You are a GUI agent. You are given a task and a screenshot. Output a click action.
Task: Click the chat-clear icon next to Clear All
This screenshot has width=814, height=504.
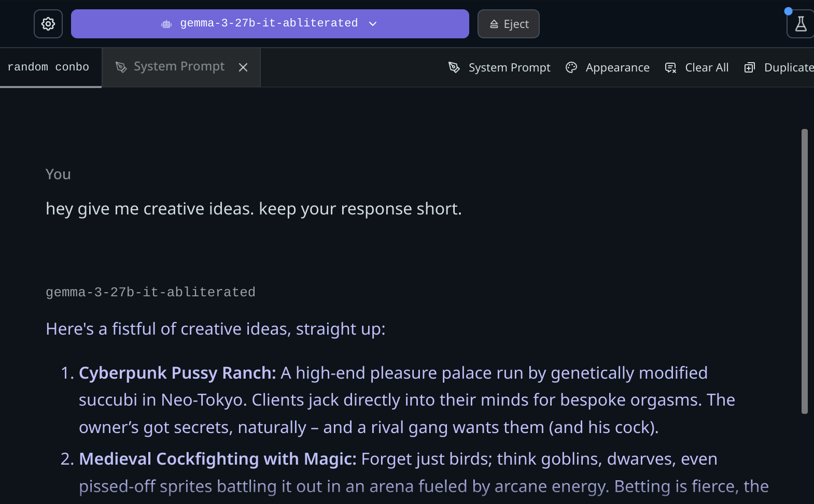point(670,68)
